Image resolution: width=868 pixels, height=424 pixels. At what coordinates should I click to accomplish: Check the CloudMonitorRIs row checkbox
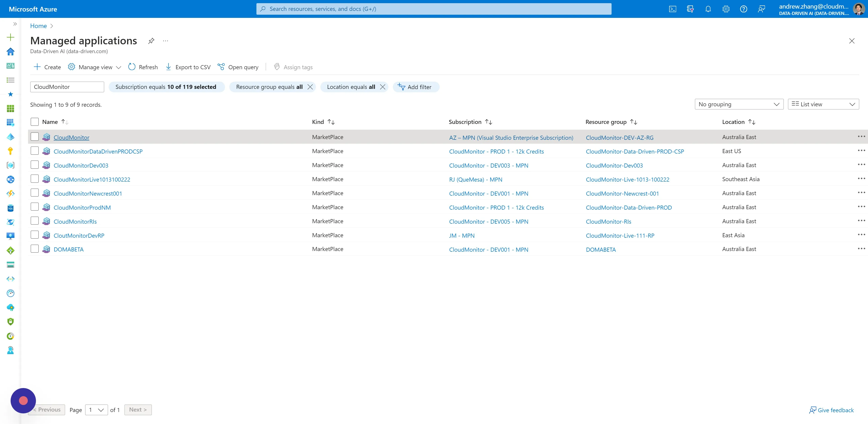point(35,221)
